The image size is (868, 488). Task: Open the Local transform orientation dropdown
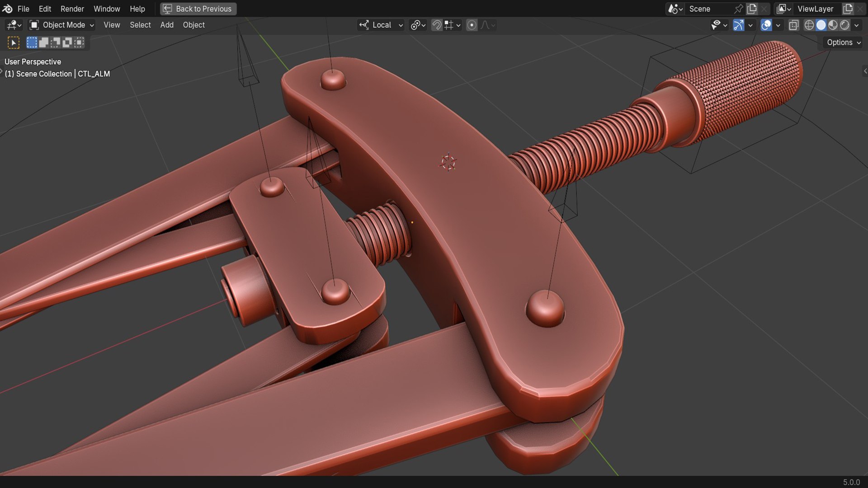tap(381, 25)
